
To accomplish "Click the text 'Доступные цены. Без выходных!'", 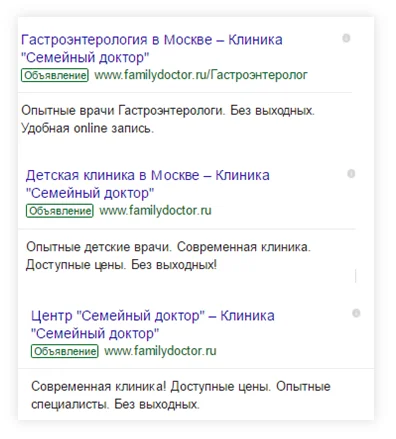I will click(x=121, y=265).
